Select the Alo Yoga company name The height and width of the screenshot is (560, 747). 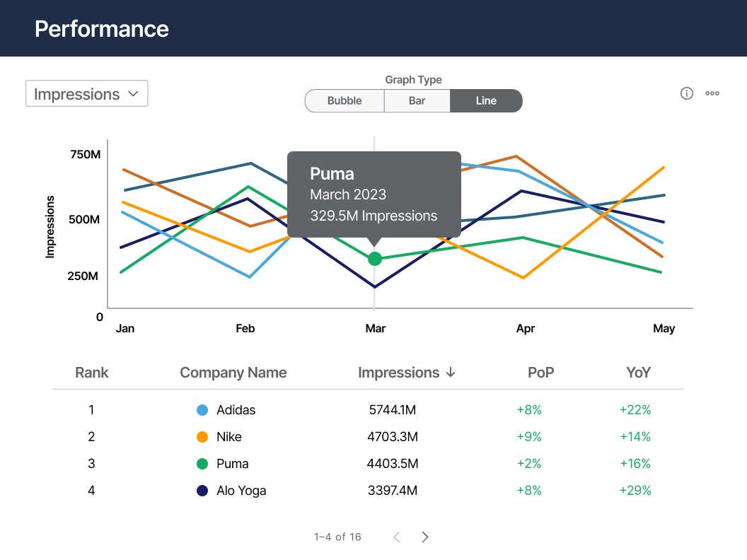pos(241,491)
